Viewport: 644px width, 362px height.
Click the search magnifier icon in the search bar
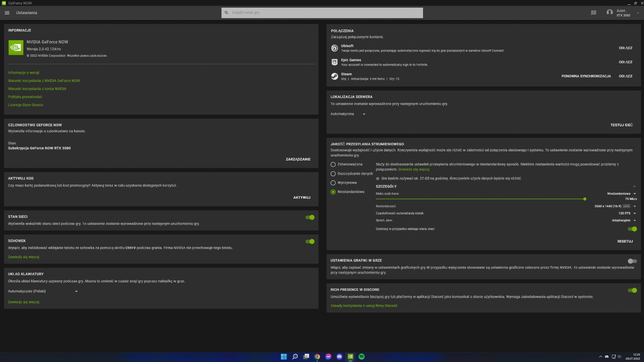tap(227, 13)
